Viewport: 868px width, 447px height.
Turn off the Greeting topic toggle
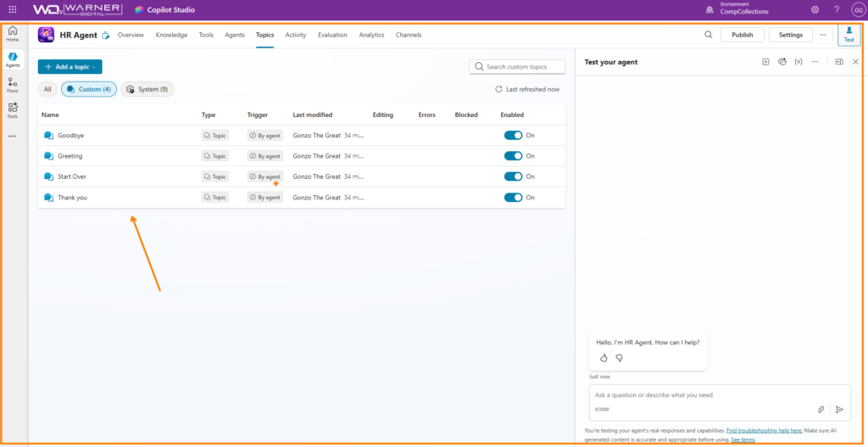513,156
